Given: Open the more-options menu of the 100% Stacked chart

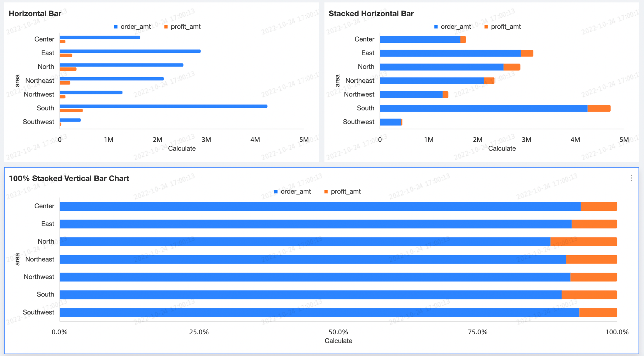Looking at the screenshot, I should point(631,178).
